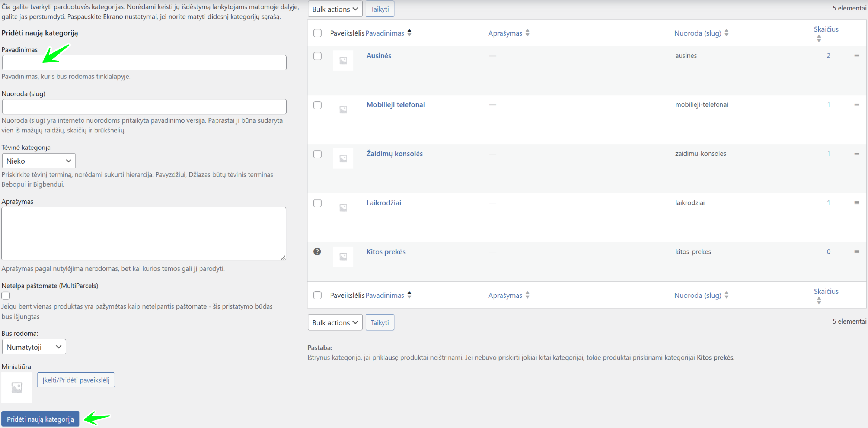
Task: Tick the checkbox for Mobilieji telefonai
Action: tap(317, 105)
